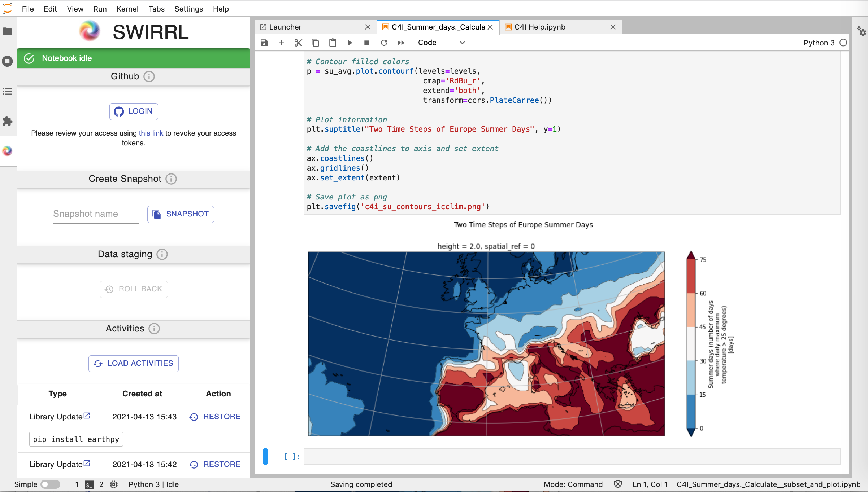This screenshot has width=868, height=492.
Task: Show Create Snapshot info icon
Action: (171, 179)
